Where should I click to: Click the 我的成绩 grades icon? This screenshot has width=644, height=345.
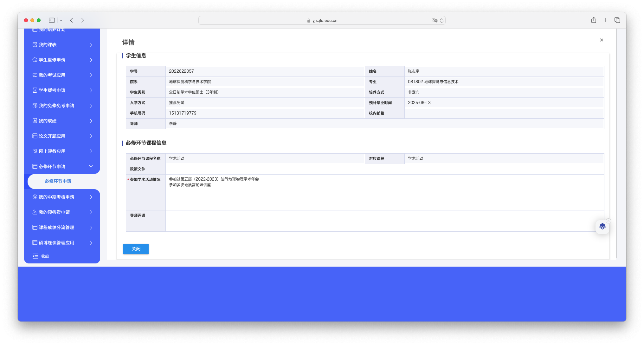[35, 121]
